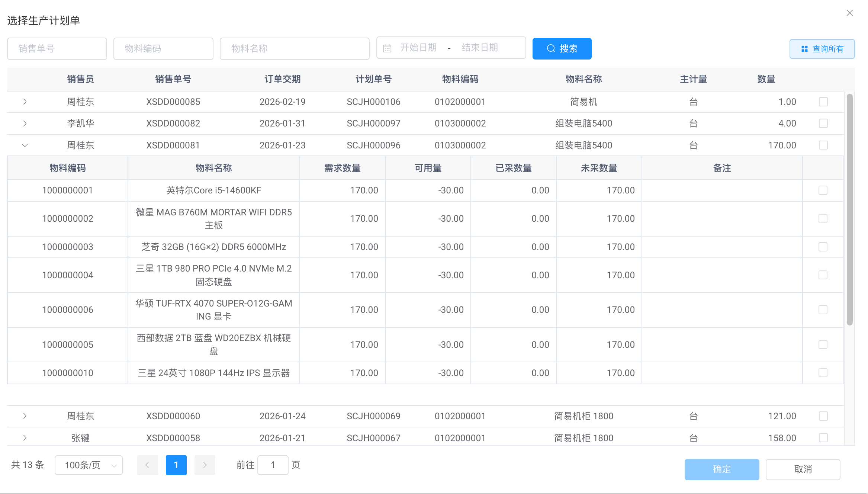Expand row for order XSDD000085
868x494 pixels.
point(25,102)
